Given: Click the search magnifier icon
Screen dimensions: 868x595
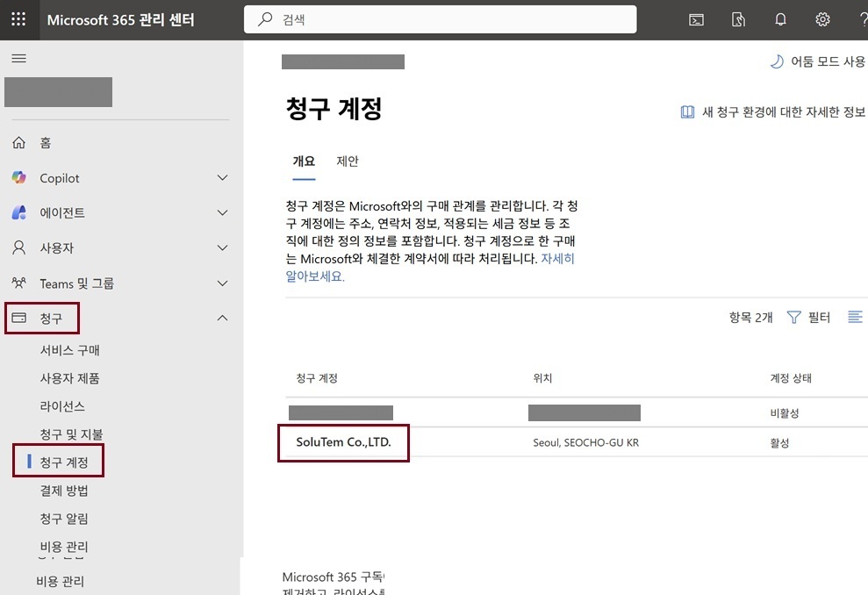Looking at the screenshot, I should (x=265, y=19).
